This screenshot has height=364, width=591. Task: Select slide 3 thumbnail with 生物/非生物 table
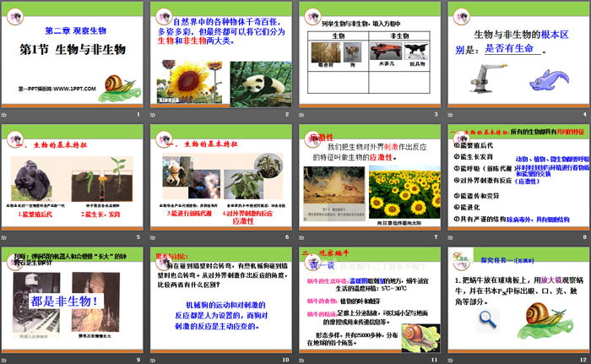coord(370,54)
